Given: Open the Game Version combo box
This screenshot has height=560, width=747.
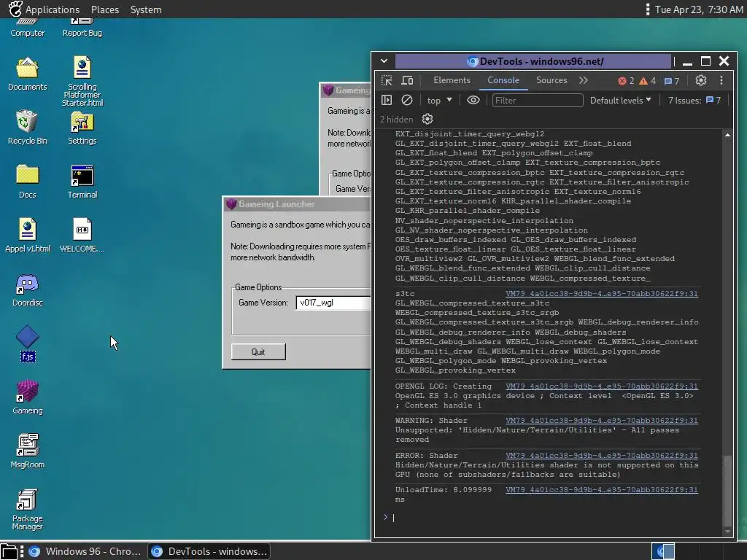Looking at the screenshot, I should (x=333, y=303).
